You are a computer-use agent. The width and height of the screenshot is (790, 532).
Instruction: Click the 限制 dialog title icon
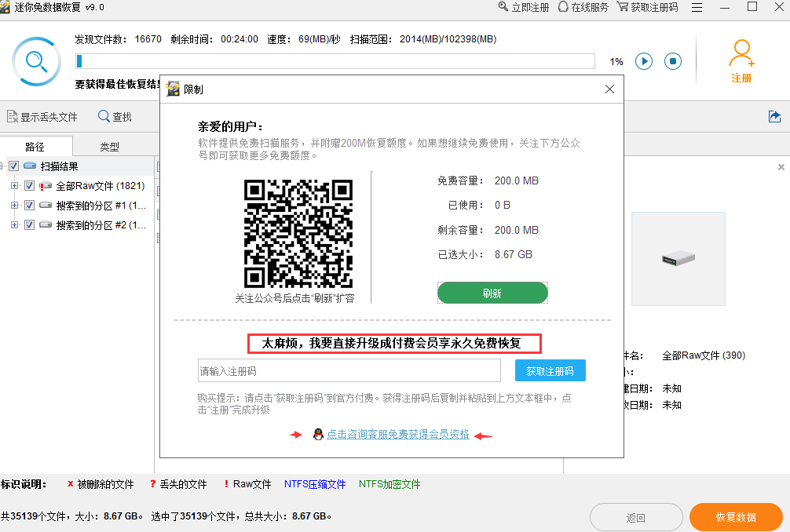tap(173, 89)
